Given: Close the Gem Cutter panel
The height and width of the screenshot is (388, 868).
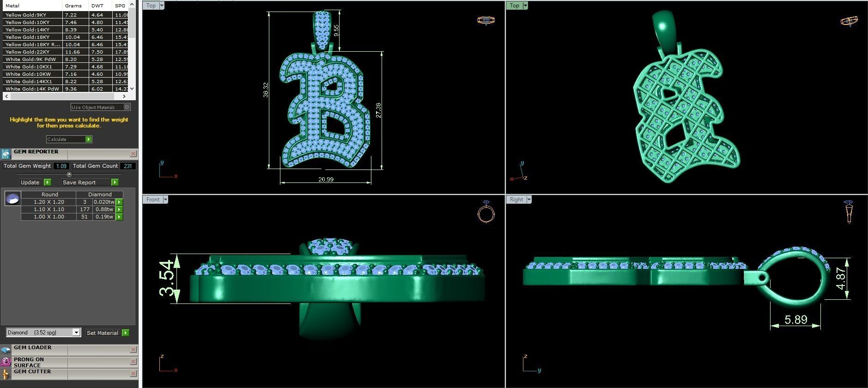Looking at the screenshot, I should (133, 374).
